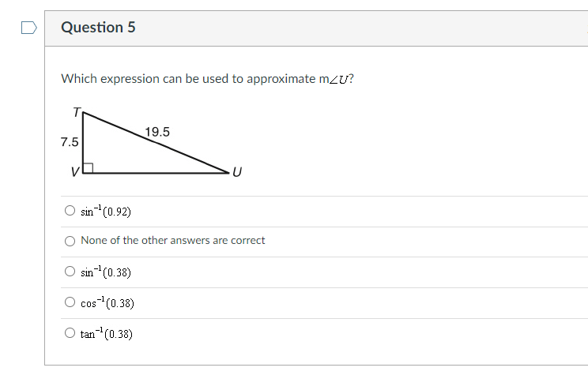The image size is (588, 375).
Task: Click the question prompt about m∠U
Action: (207, 79)
